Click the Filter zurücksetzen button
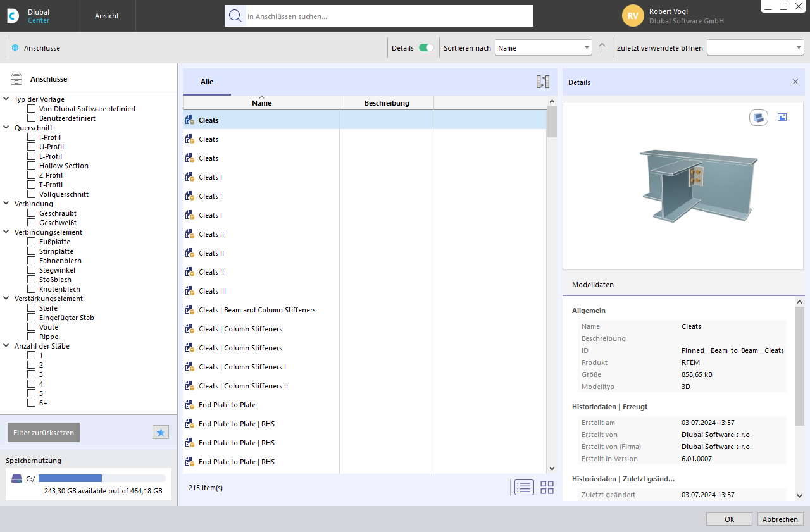Screen dimensions: 810x532 click(x=44, y=433)
